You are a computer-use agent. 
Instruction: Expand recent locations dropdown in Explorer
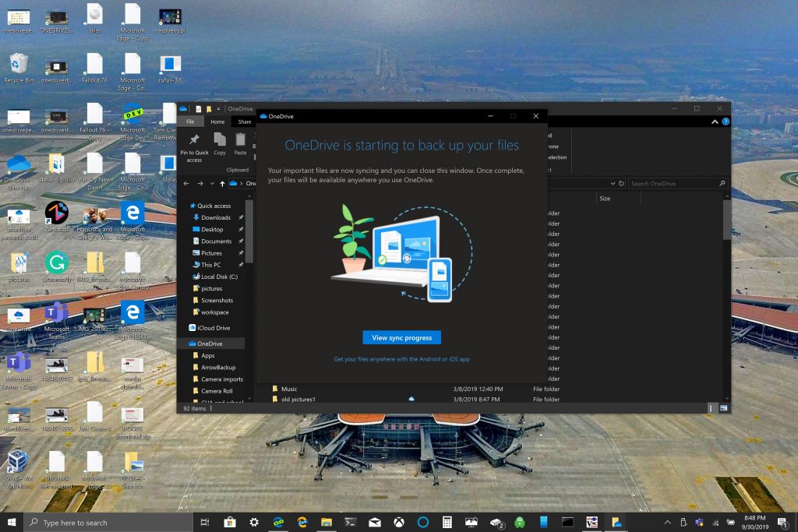click(212, 184)
